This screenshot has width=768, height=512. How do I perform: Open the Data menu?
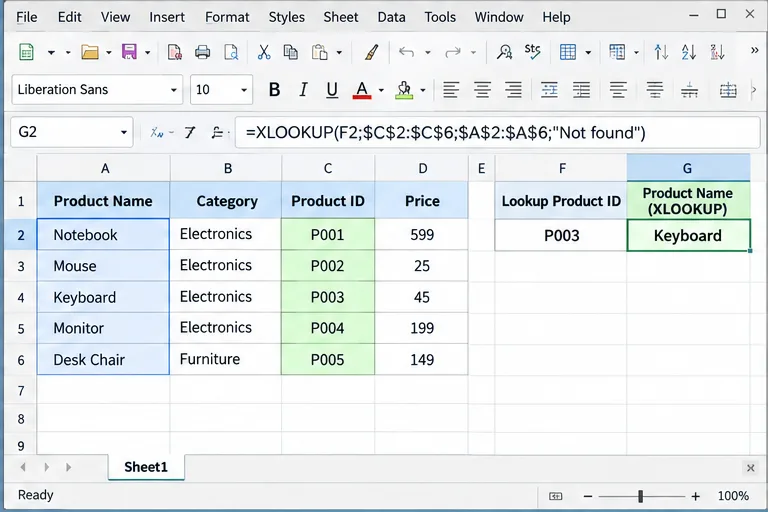pos(391,17)
